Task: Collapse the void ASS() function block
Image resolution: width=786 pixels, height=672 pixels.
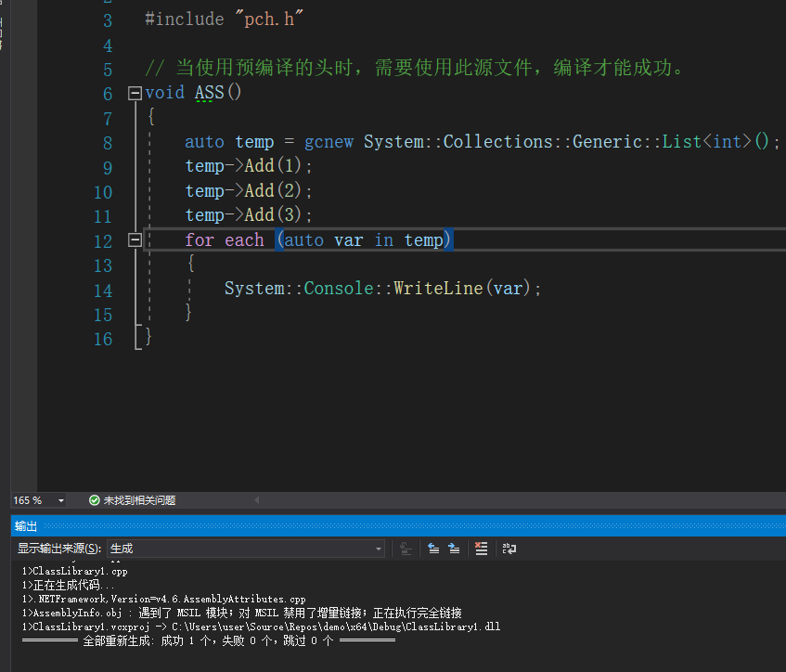Action: click(135, 93)
